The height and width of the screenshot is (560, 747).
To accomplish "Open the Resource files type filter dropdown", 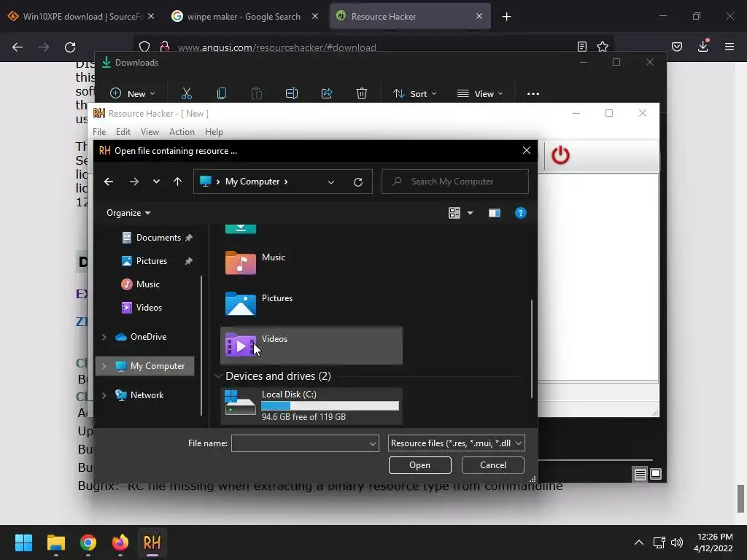I will click(x=457, y=443).
